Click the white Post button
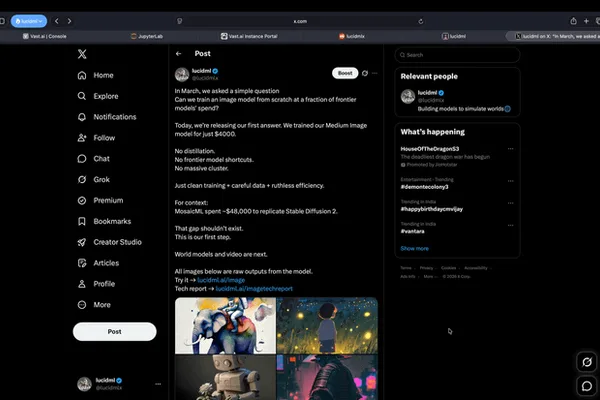Screen dimensions: 600x400 tap(114, 331)
